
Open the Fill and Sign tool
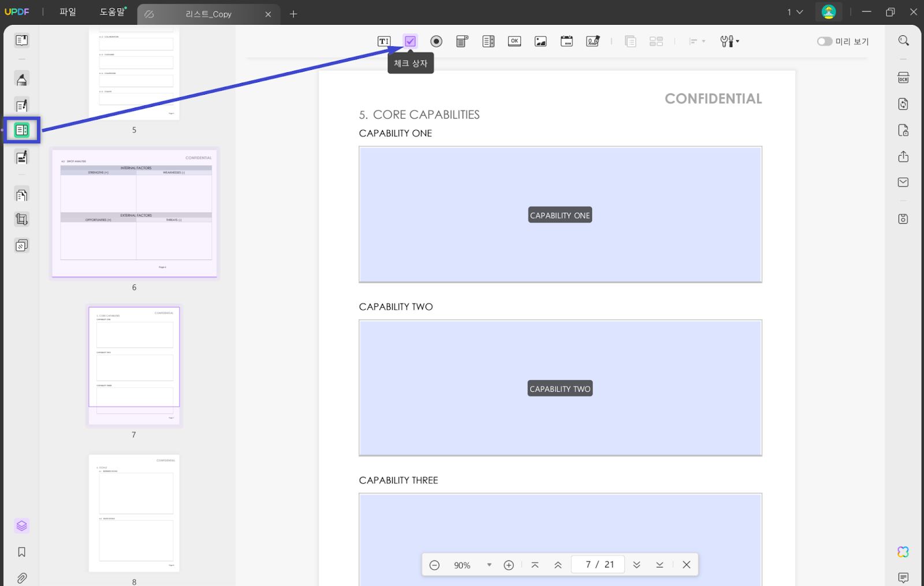pyautogui.click(x=21, y=157)
